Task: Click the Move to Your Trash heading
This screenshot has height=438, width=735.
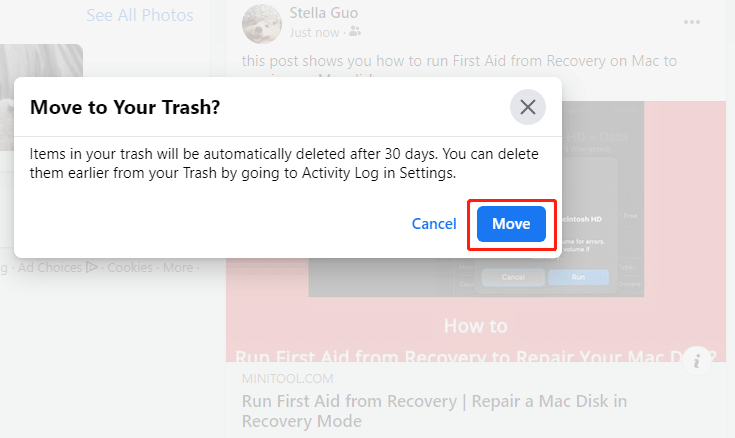Action: pyautogui.click(x=125, y=106)
